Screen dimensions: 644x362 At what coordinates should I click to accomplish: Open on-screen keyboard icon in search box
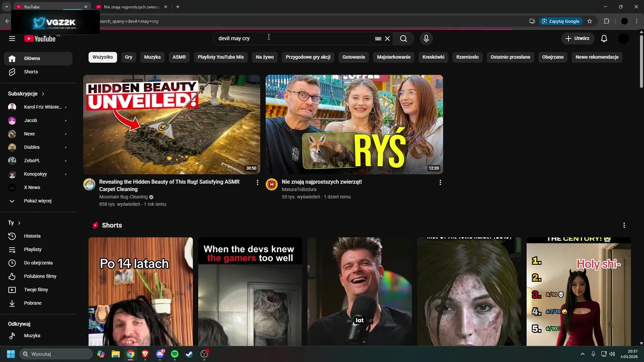pos(378,39)
